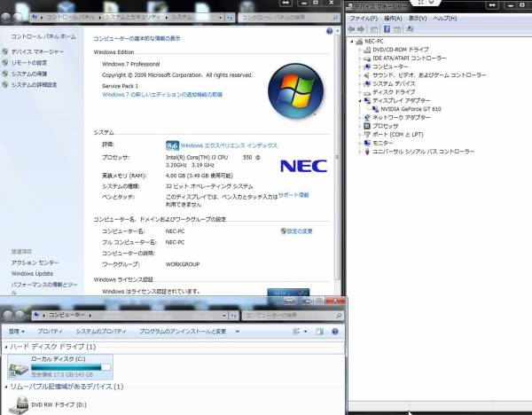Screen dimensions: 532x415
Task: Click search field in Computer window
Action: tap(292, 316)
